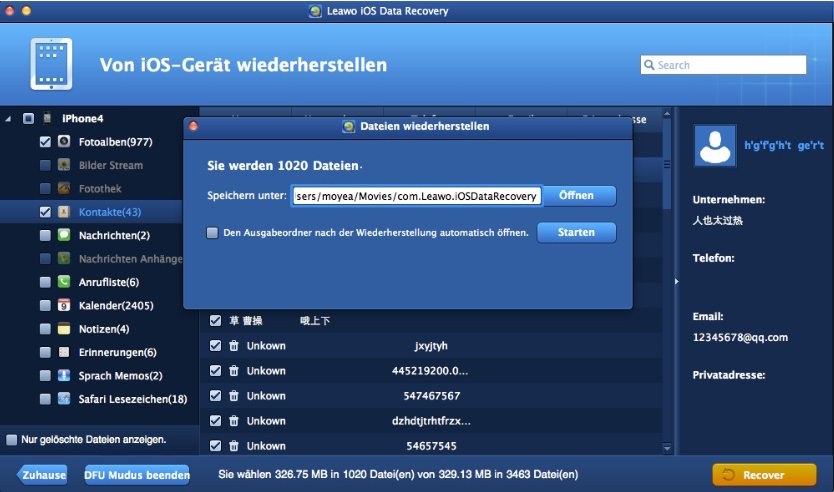This screenshot has height=492, width=834.
Task: Click the Erinnerungen list icon
Action: point(64,352)
